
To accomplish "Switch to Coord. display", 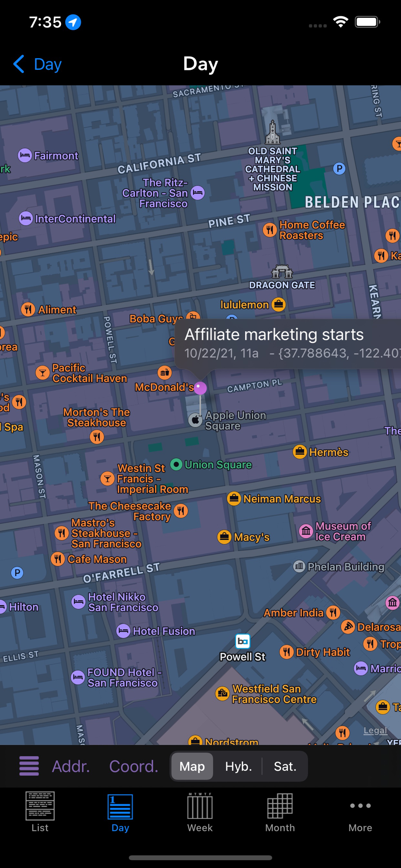I will 134,766.
